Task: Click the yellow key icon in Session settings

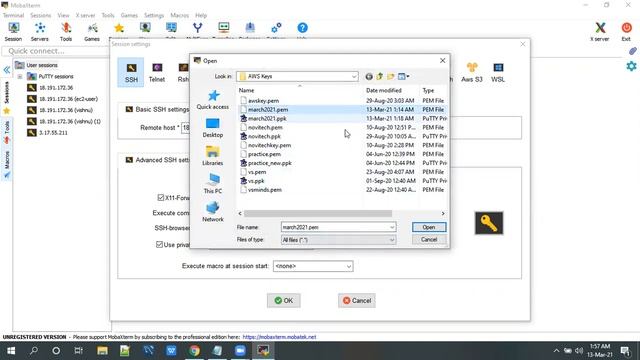Action: coord(489,223)
